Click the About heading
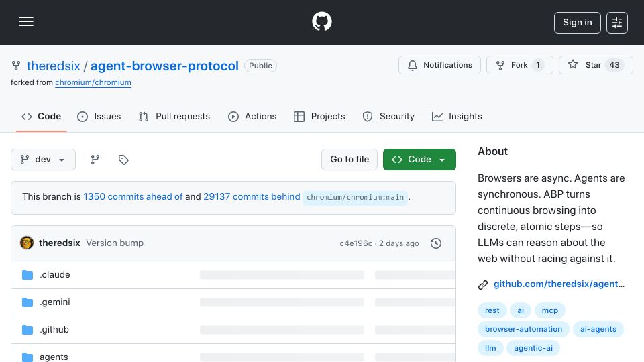The image size is (644, 362). pos(492,152)
